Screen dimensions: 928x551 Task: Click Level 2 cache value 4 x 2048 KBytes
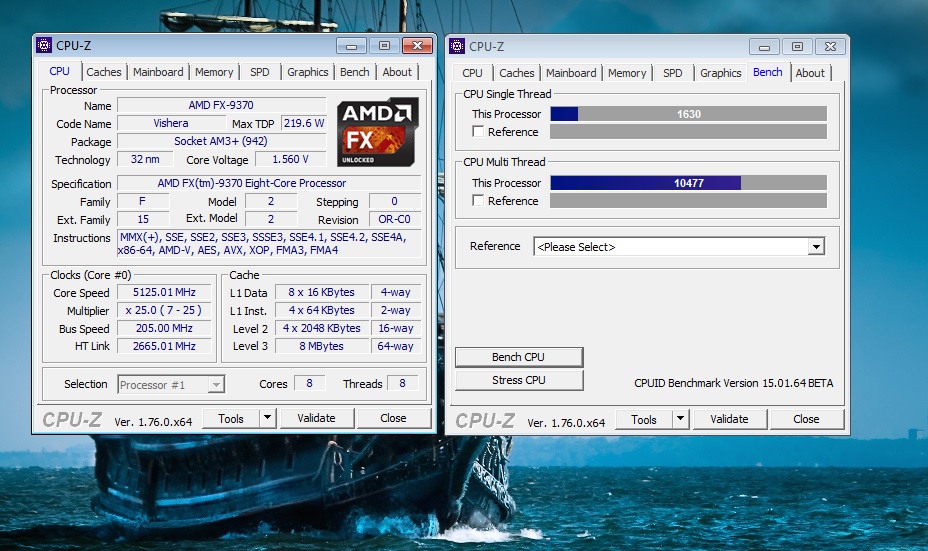[x=321, y=328]
